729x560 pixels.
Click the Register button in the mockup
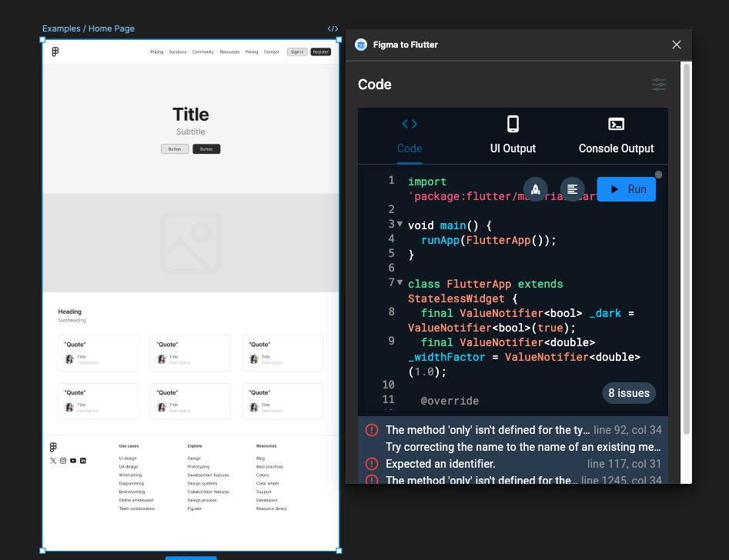(x=321, y=52)
